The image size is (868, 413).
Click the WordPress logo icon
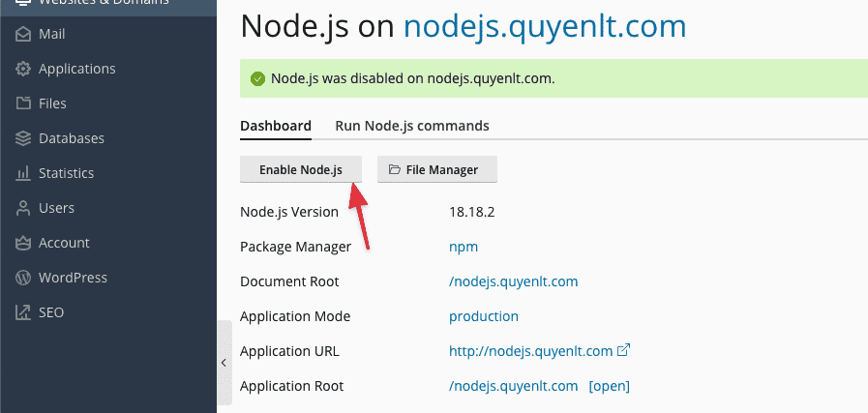point(23,278)
